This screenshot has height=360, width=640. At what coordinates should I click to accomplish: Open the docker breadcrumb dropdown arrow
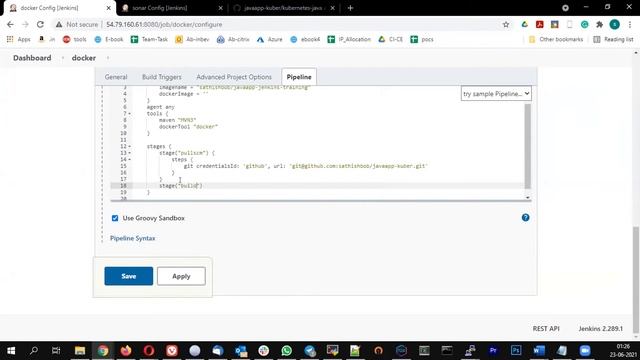(108, 58)
